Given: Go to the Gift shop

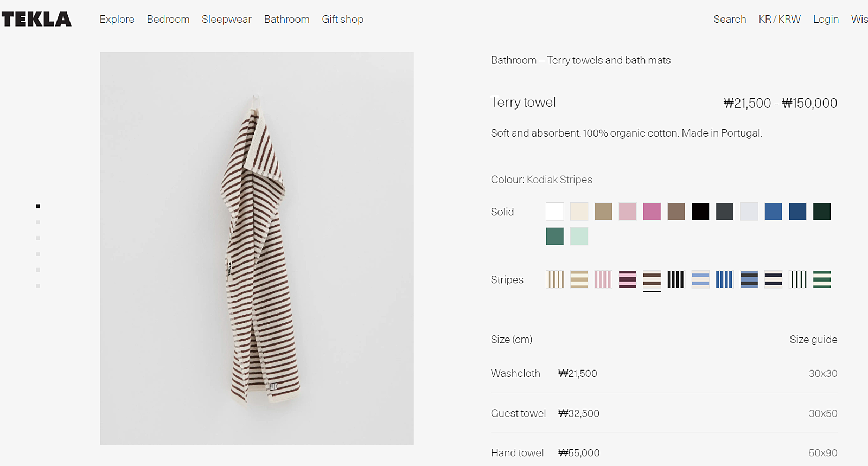Looking at the screenshot, I should pyautogui.click(x=342, y=20).
